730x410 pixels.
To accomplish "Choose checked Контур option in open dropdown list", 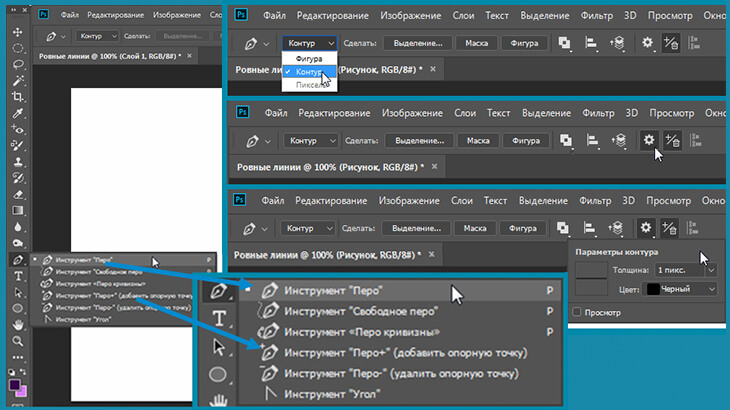I will click(x=309, y=72).
